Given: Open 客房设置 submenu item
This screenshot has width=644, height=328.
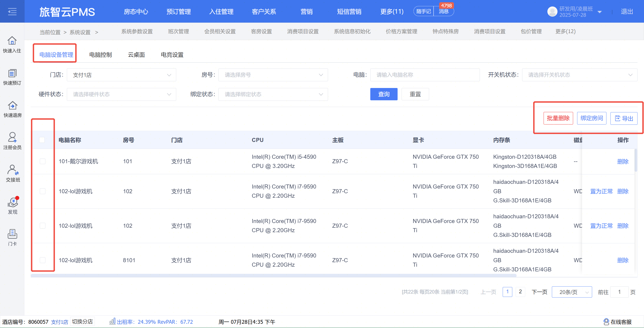Looking at the screenshot, I should 261,31.
